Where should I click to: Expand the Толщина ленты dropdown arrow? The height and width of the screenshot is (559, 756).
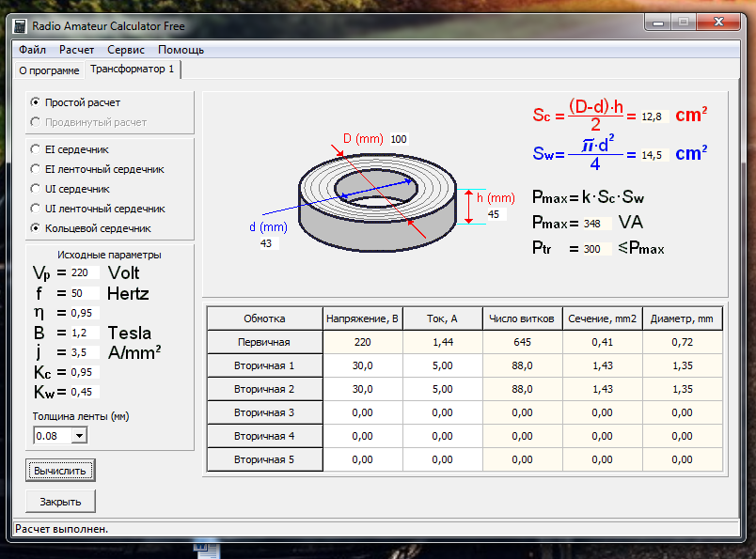click(79, 436)
